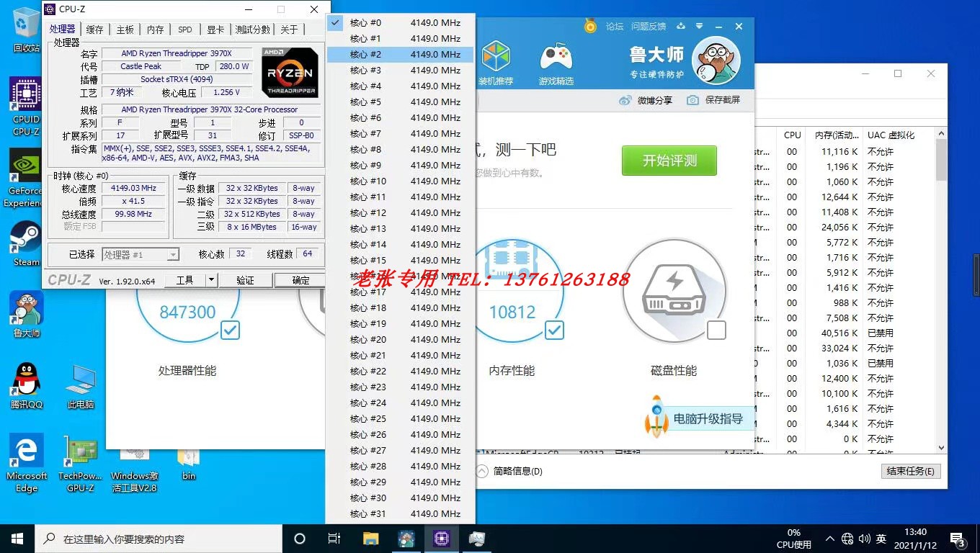Click the Windows Start button
The width and height of the screenshot is (980, 553).
(x=17, y=539)
